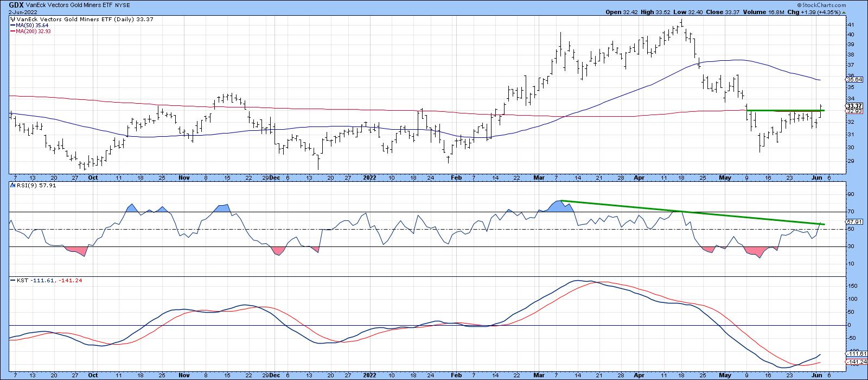The width and height of the screenshot is (868, 380).
Task: Click the 2022 year marker on date axis
Action: coord(369,178)
